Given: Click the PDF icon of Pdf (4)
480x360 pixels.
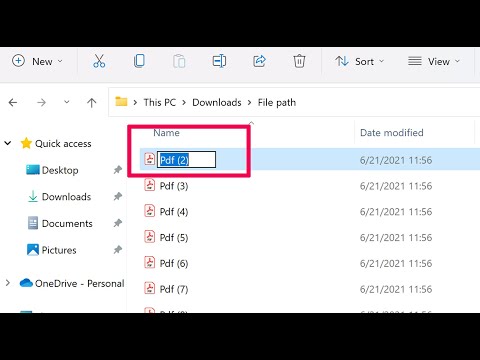Looking at the screenshot, I should tap(150, 210).
